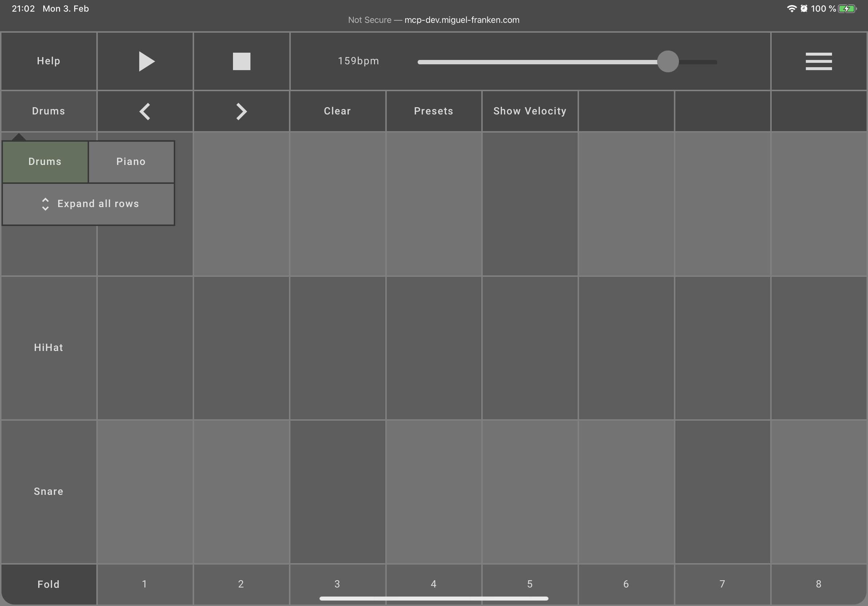This screenshot has width=868, height=606.
Task: Toggle Show Velocity display
Action: point(530,111)
